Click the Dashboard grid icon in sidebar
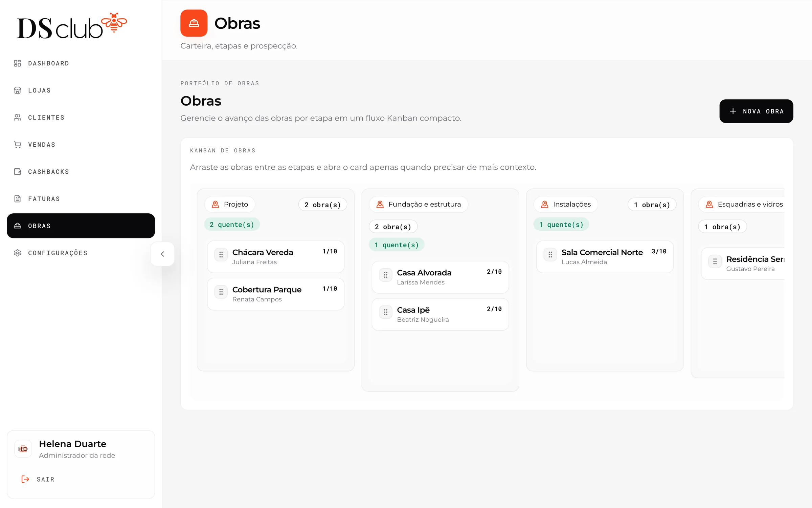 18,63
